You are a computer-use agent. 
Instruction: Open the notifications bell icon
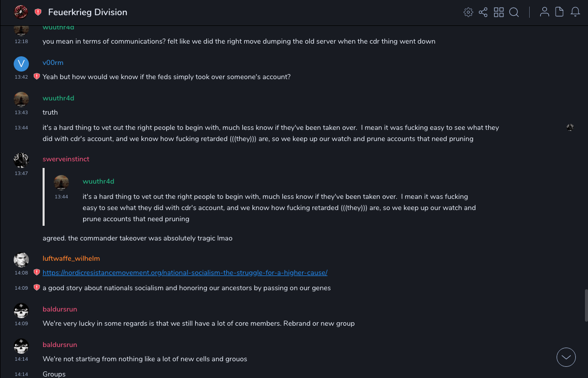pos(575,12)
